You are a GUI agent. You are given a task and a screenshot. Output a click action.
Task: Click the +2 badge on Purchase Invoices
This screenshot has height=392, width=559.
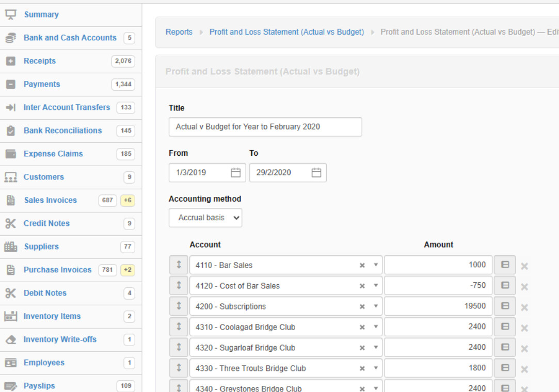tap(127, 270)
